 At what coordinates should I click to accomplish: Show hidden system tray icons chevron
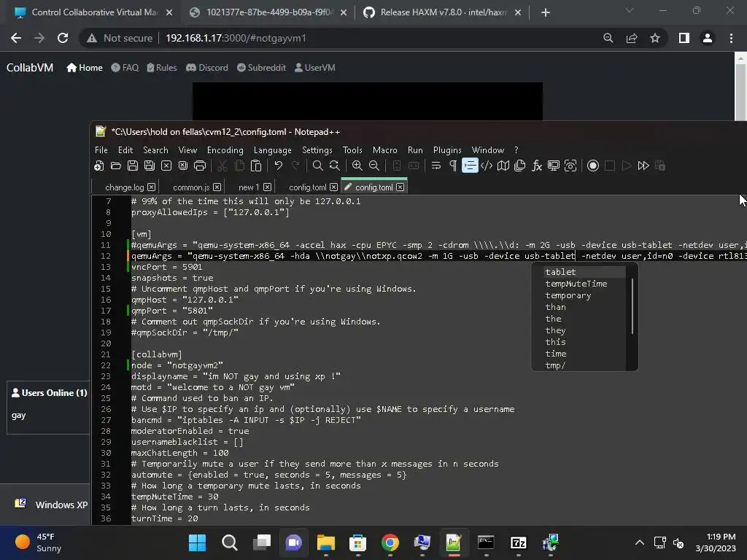pyautogui.click(x=640, y=542)
